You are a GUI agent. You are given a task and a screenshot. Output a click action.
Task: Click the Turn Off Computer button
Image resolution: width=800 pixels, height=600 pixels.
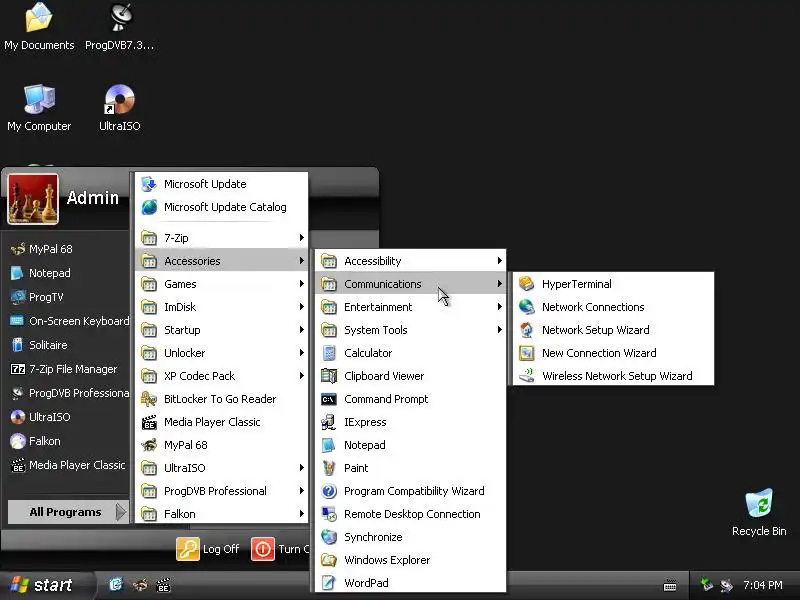coord(280,549)
